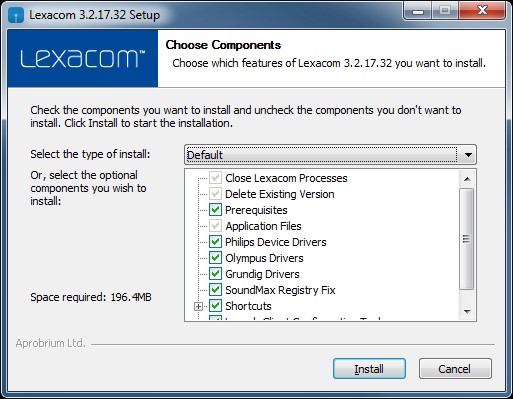The height and width of the screenshot is (399, 513).
Task: Disable the Olympus Drivers component
Action: pos(215,258)
